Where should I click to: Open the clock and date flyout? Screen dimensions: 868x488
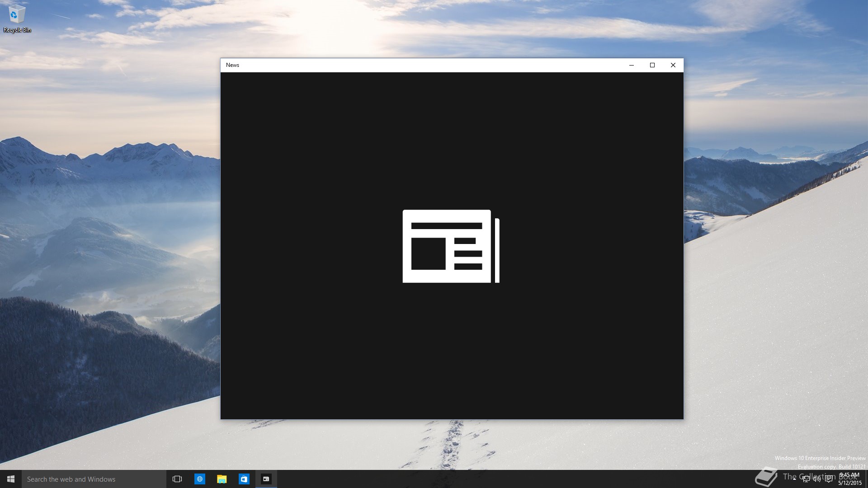[x=850, y=479]
